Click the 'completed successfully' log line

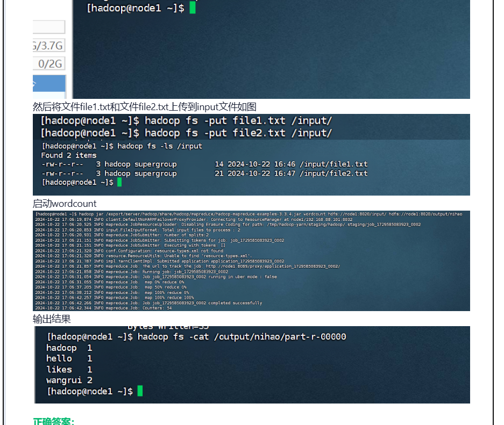(148, 303)
